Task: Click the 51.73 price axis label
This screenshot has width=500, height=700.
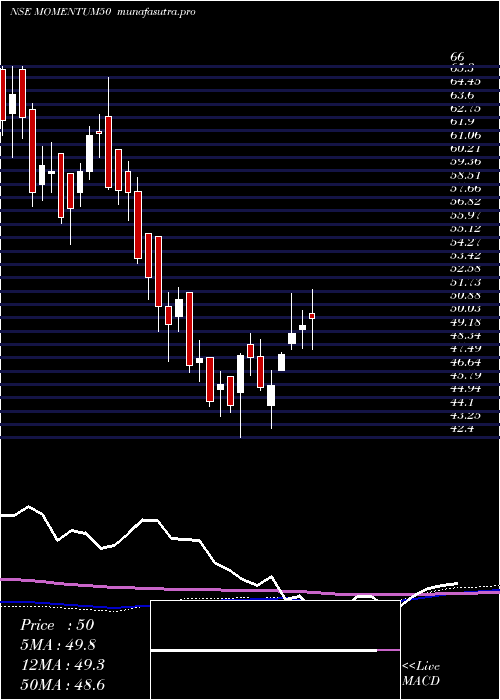Action: click(x=465, y=282)
